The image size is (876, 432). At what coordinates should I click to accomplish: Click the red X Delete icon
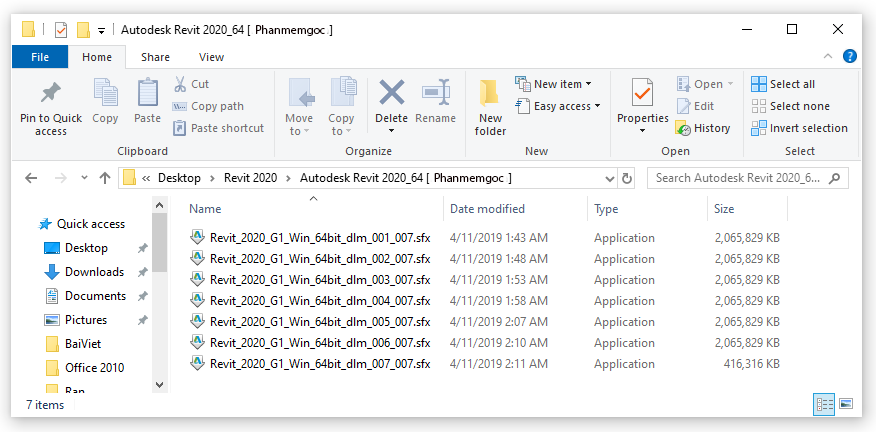tap(392, 92)
